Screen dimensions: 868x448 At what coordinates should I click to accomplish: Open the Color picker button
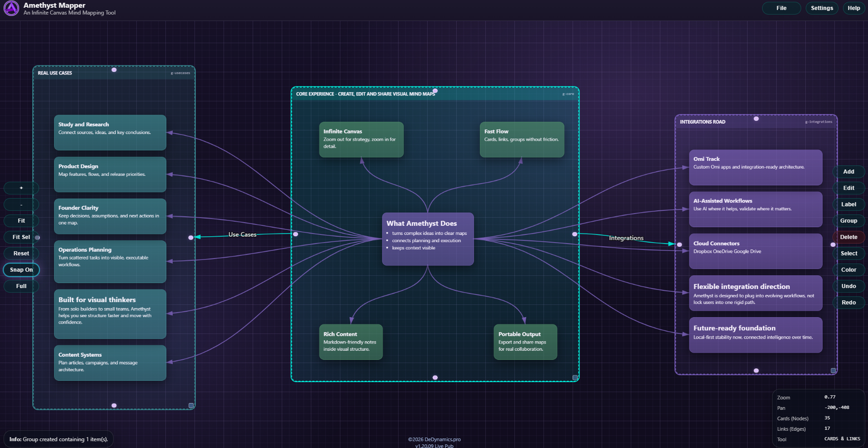[848, 270]
